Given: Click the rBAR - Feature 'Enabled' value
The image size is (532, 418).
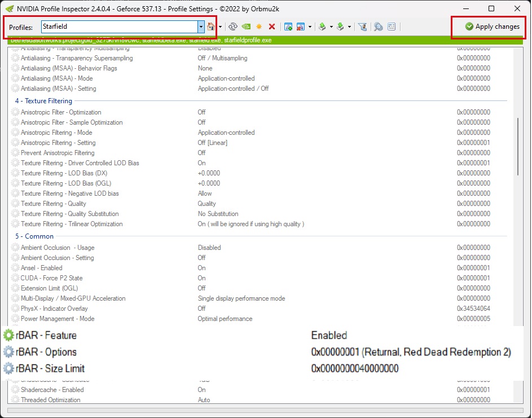Looking at the screenshot, I should [x=329, y=335].
